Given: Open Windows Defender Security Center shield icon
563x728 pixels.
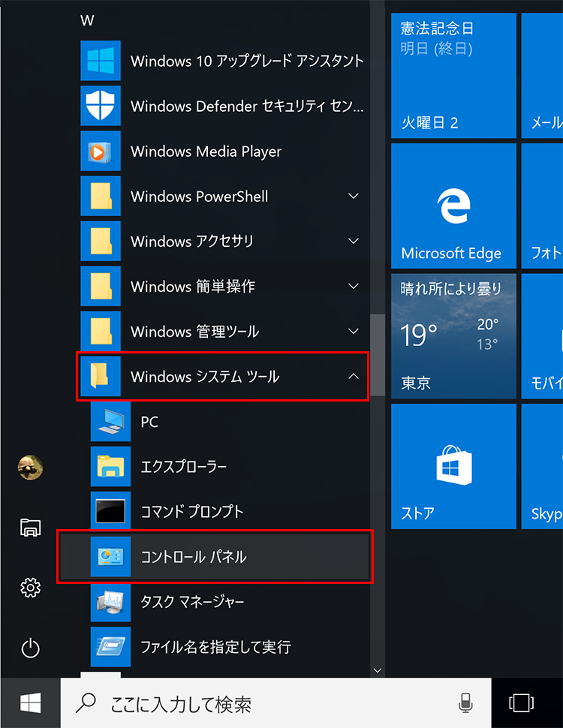Looking at the screenshot, I should tap(101, 107).
